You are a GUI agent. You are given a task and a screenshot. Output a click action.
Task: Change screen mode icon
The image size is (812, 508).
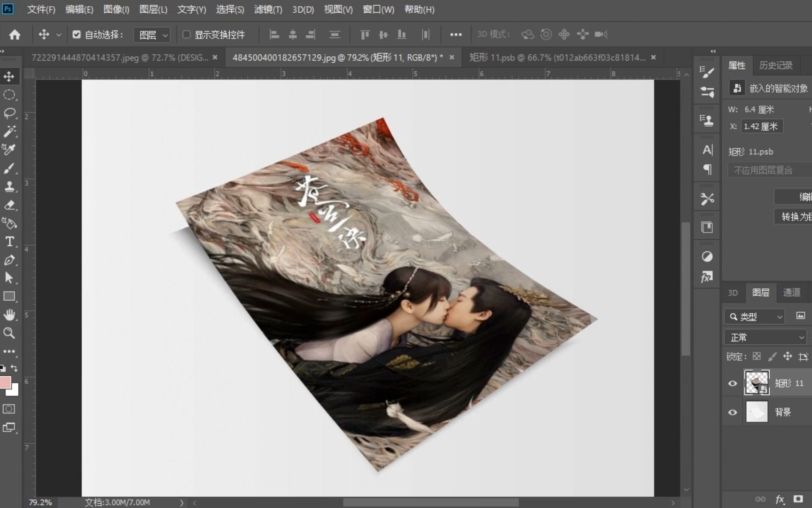point(9,428)
